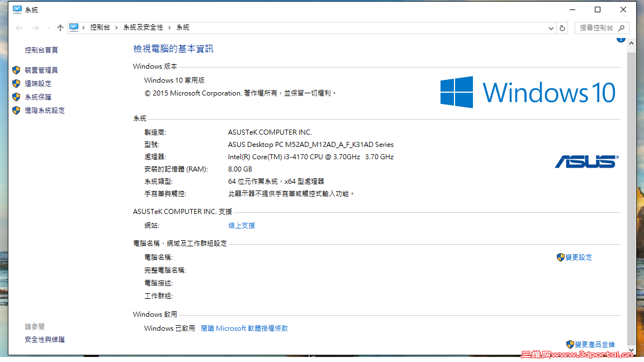The width and height of the screenshot is (644, 362).
Task: Click the RAM value '8.00 GB'
Action: [x=240, y=169]
